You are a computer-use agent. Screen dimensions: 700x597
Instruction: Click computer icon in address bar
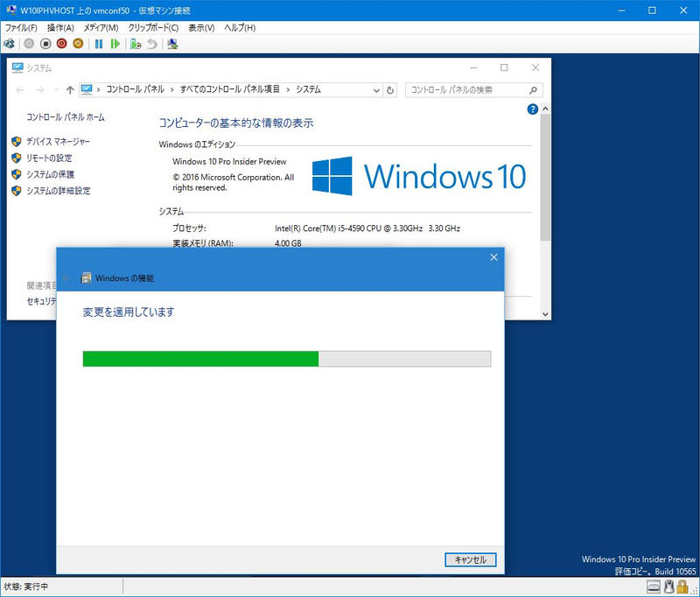pos(87,90)
